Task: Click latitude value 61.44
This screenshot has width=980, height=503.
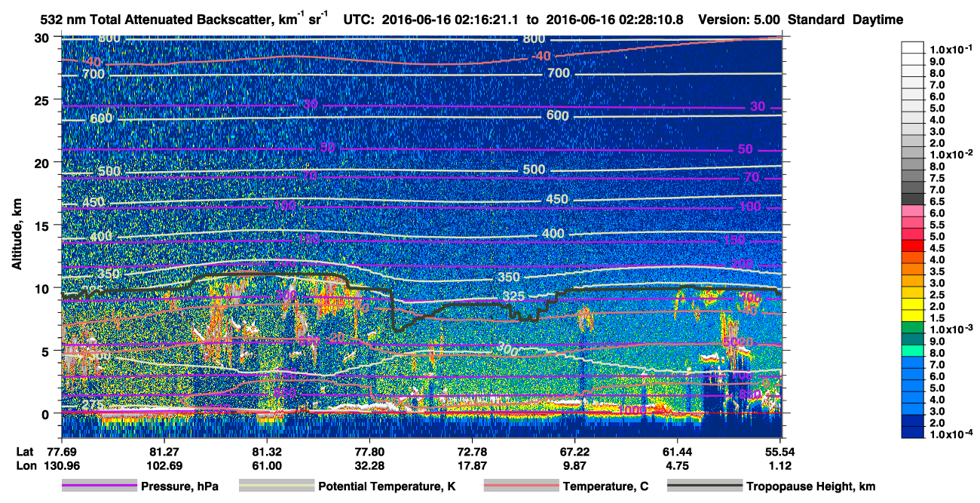Action: (x=677, y=450)
